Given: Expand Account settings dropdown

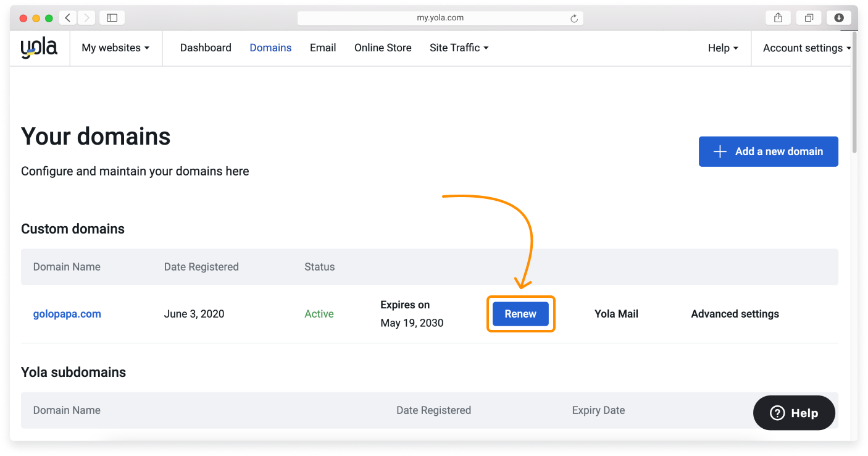Looking at the screenshot, I should 806,48.
